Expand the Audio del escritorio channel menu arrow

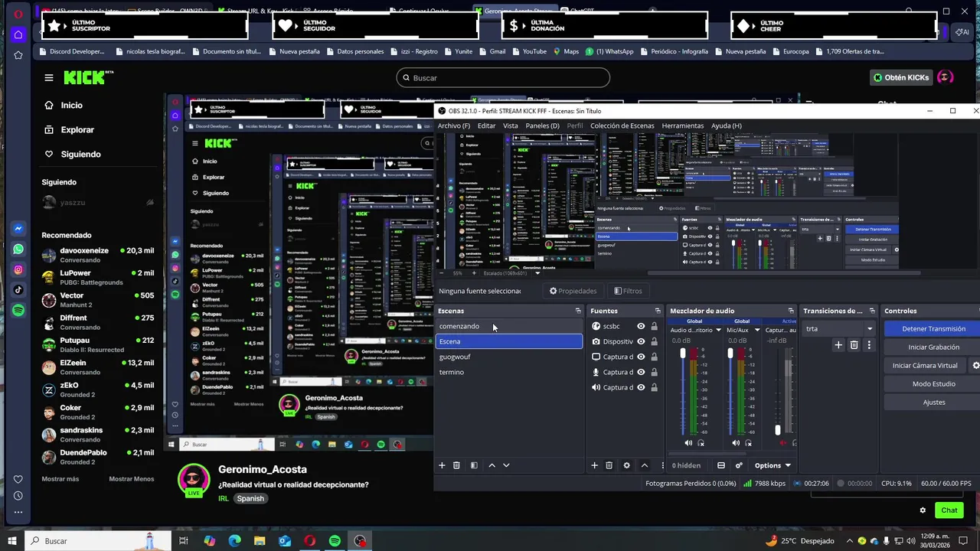click(717, 331)
